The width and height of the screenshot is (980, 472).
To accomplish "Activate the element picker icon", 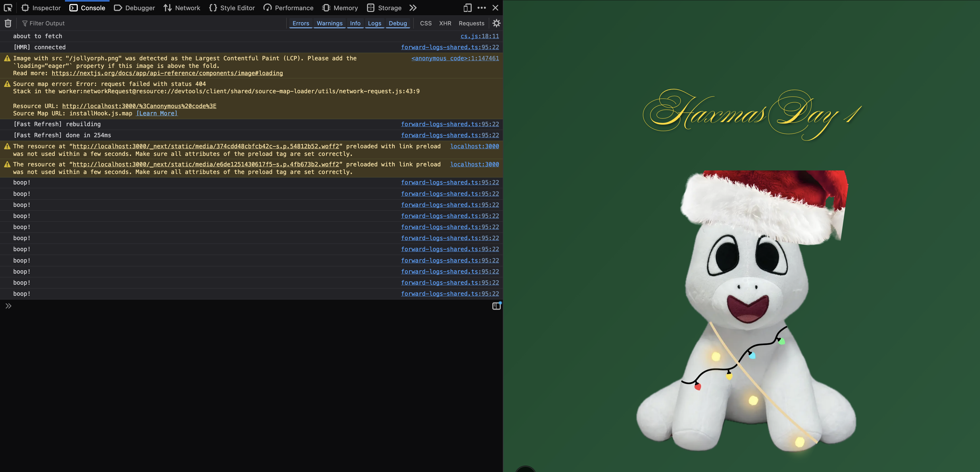I will [8, 8].
